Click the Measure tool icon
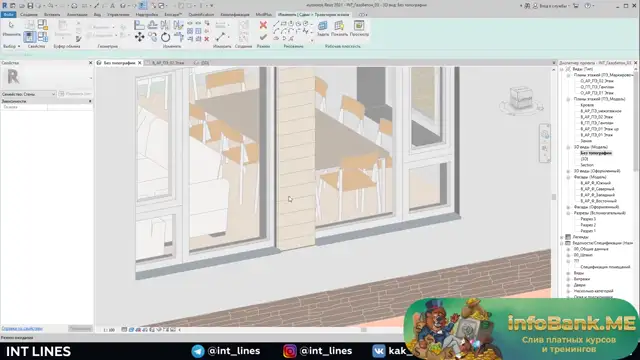640x360 pixels. click(x=220, y=37)
